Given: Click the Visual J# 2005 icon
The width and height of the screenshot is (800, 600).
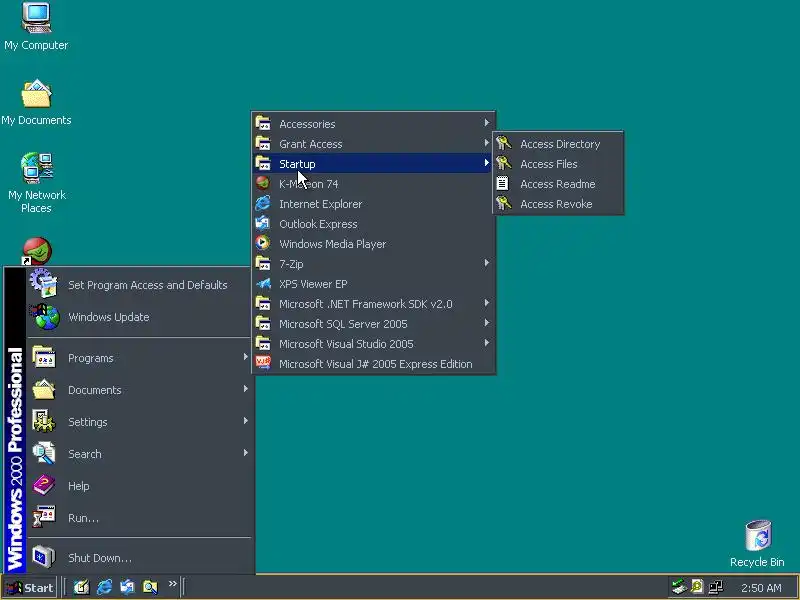Looking at the screenshot, I should pyautogui.click(x=263, y=363).
